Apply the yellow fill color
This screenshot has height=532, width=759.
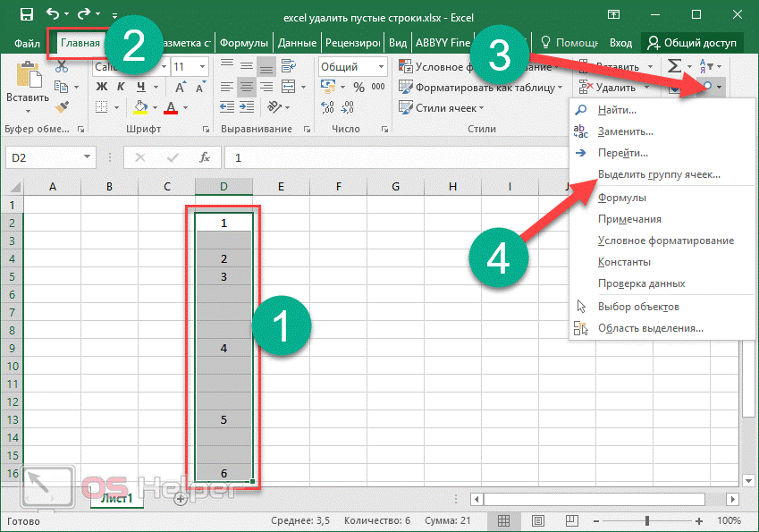click(140, 107)
